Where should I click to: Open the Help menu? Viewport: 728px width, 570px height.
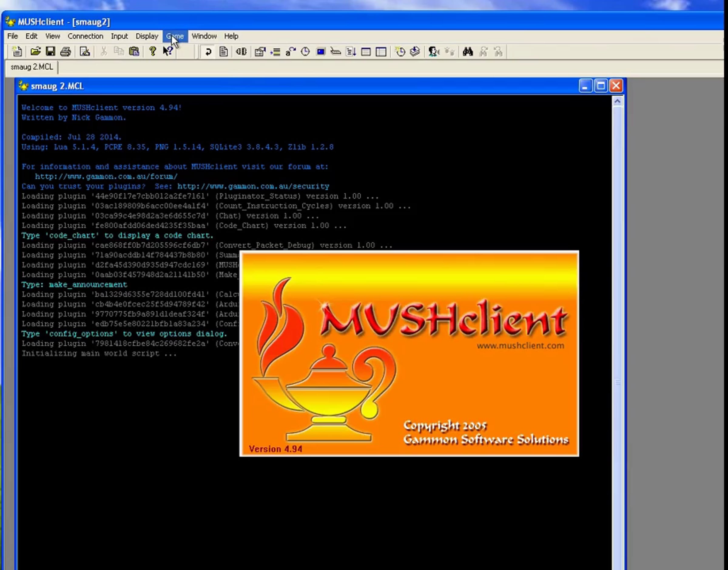(x=231, y=36)
